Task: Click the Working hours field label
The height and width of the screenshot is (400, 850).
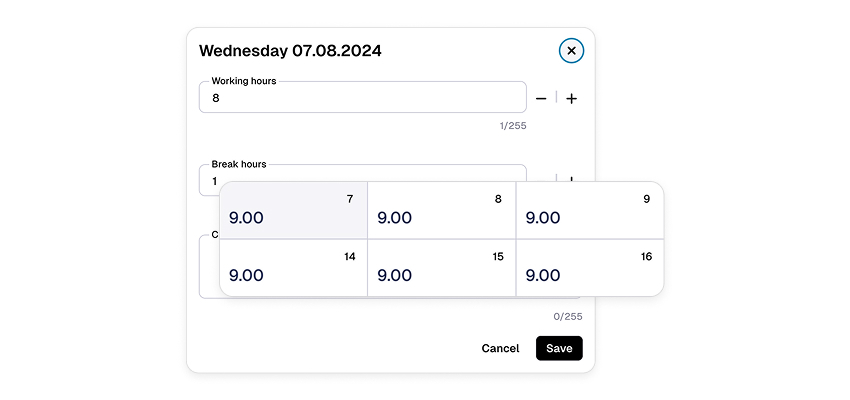Action: (243, 81)
